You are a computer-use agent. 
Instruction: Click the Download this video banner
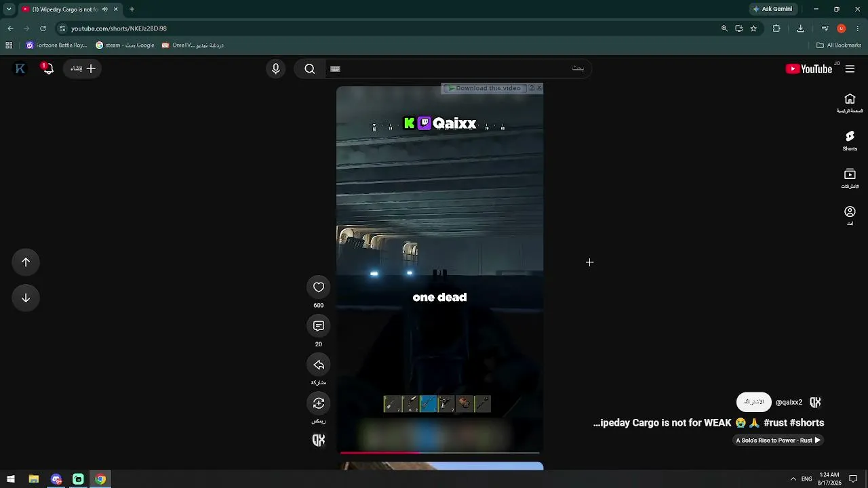tap(484, 88)
